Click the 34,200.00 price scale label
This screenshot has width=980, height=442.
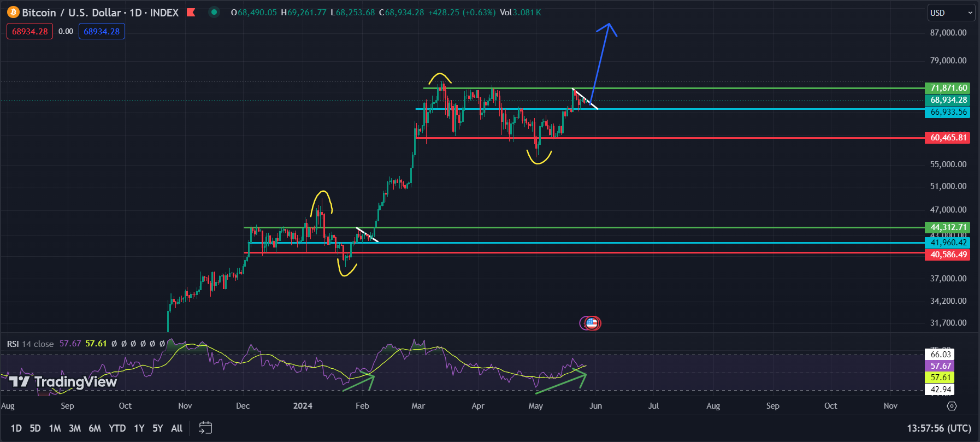point(948,301)
